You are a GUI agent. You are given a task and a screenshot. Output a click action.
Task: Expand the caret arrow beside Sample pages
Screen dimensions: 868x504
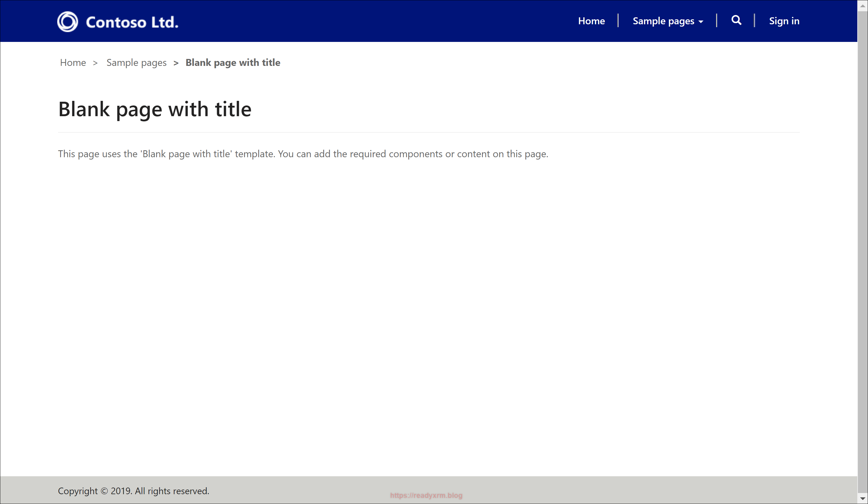(701, 22)
